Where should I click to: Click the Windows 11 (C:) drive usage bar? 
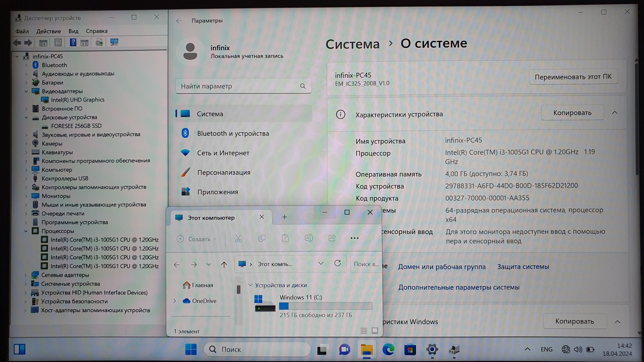point(325,306)
